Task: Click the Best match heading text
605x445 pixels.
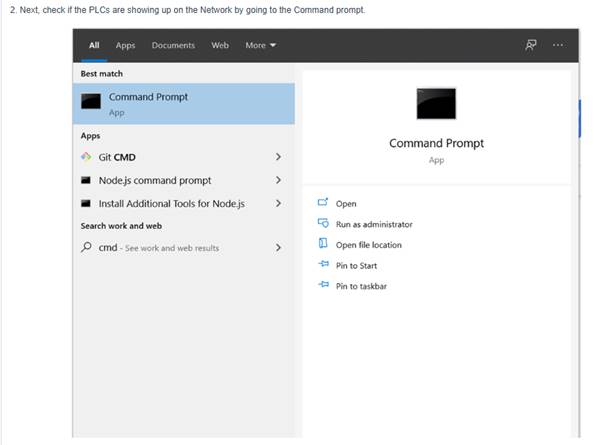Action: (102, 74)
